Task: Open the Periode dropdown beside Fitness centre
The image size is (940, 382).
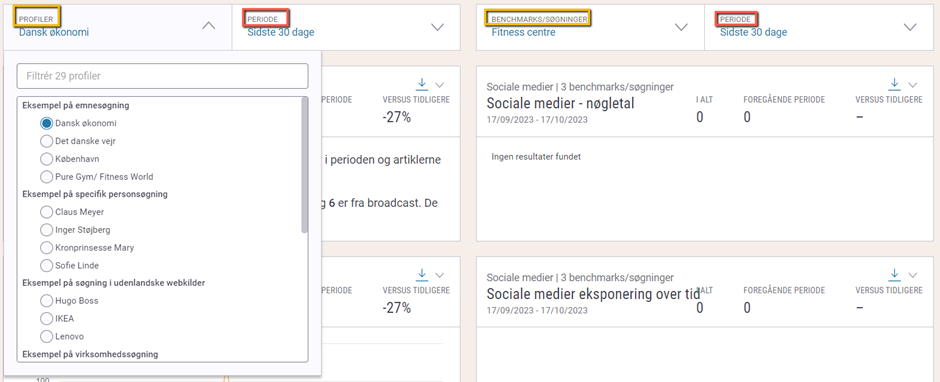Action: click(818, 27)
